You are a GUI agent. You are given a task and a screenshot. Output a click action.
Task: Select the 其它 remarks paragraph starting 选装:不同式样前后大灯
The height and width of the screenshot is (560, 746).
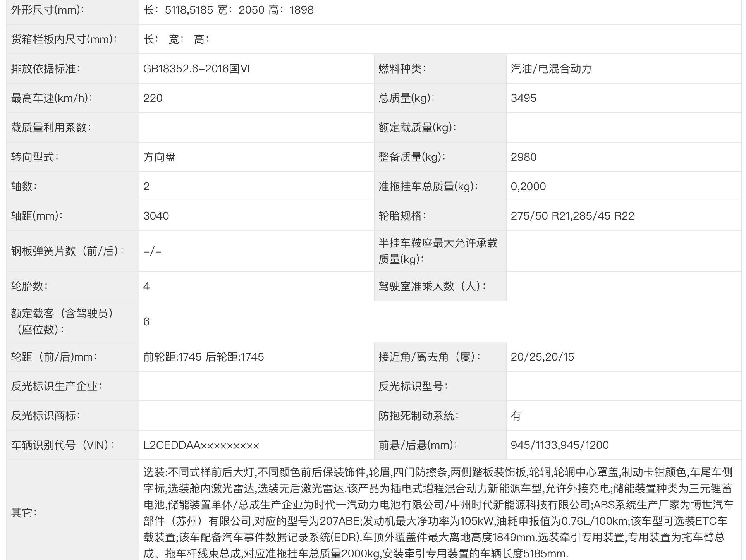coord(438,513)
